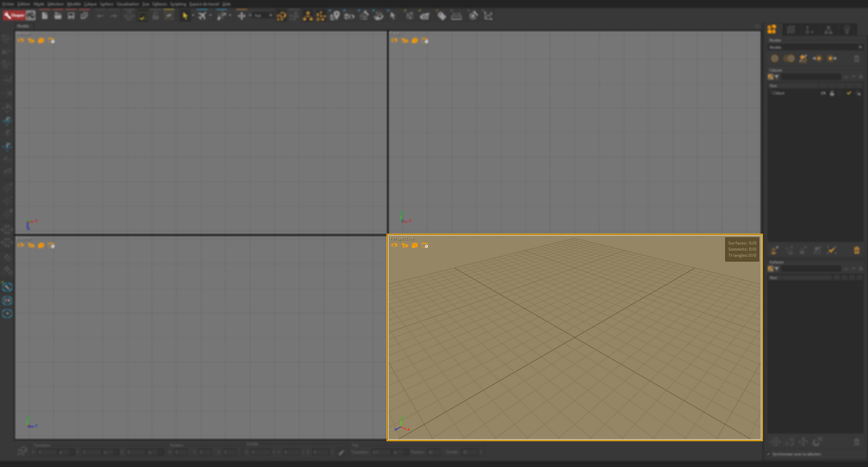Click the layer filter text field beside funnel
Viewport: 868px width, 467px height.
[x=811, y=77]
